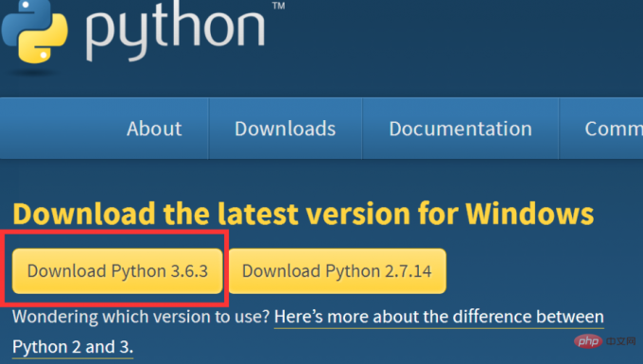Follow 'Here's more about the difference between' link
Viewport: 643px width, 364px height.
tap(439, 317)
